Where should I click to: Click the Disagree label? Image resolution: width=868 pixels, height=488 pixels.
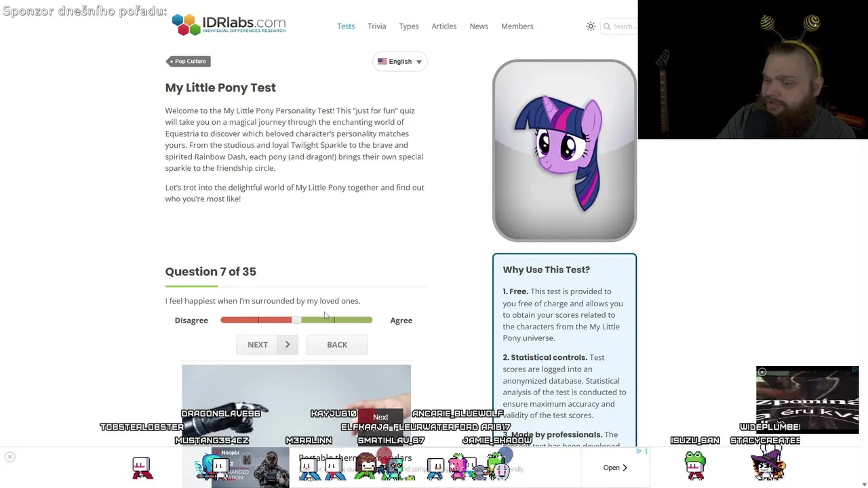pyautogui.click(x=191, y=321)
